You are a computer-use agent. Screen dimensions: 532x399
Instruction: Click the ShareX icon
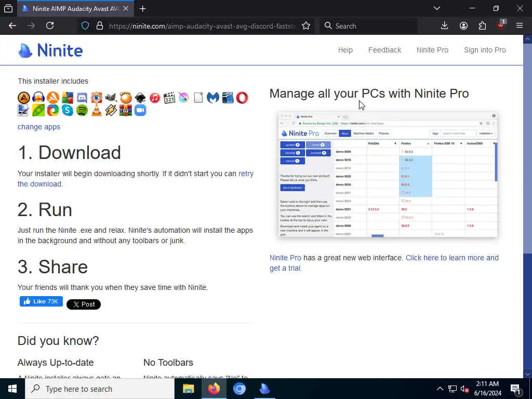pos(53,110)
